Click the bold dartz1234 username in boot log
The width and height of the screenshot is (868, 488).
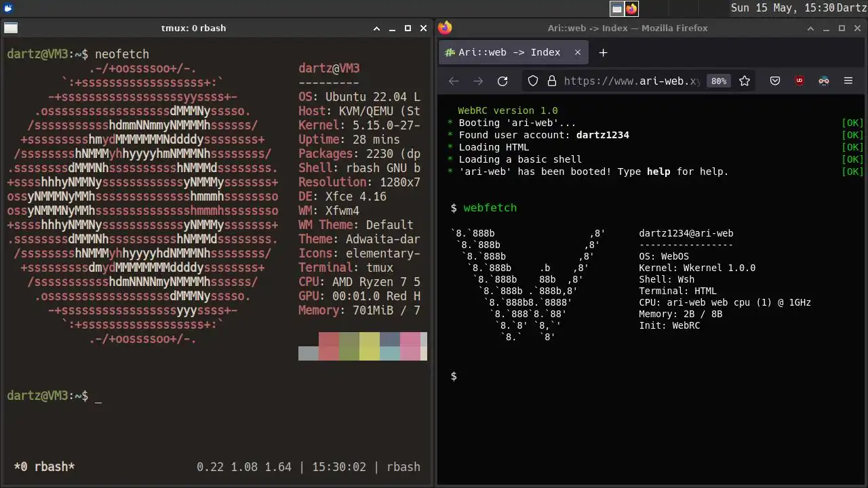(603, 135)
